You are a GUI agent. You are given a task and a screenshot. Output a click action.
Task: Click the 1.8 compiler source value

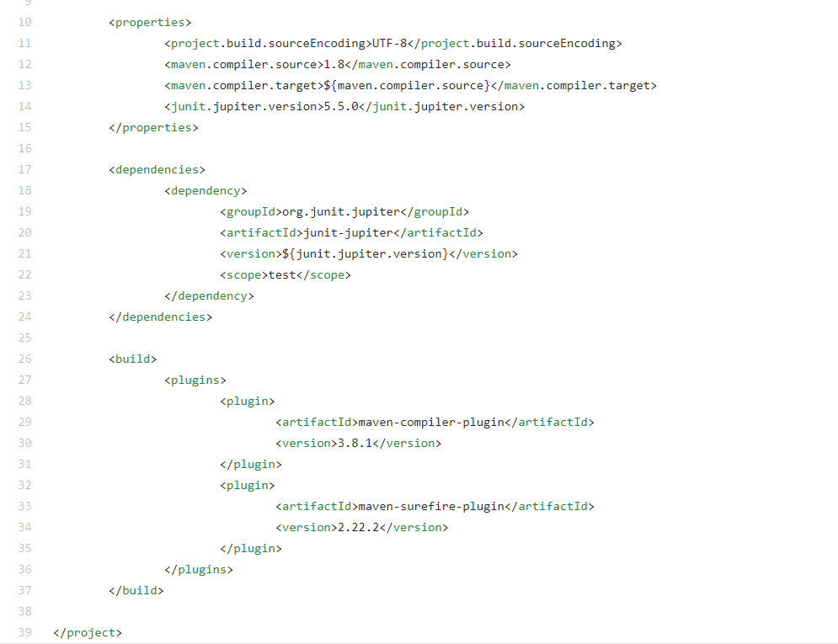pyautogui.click(x=334, y=65)
